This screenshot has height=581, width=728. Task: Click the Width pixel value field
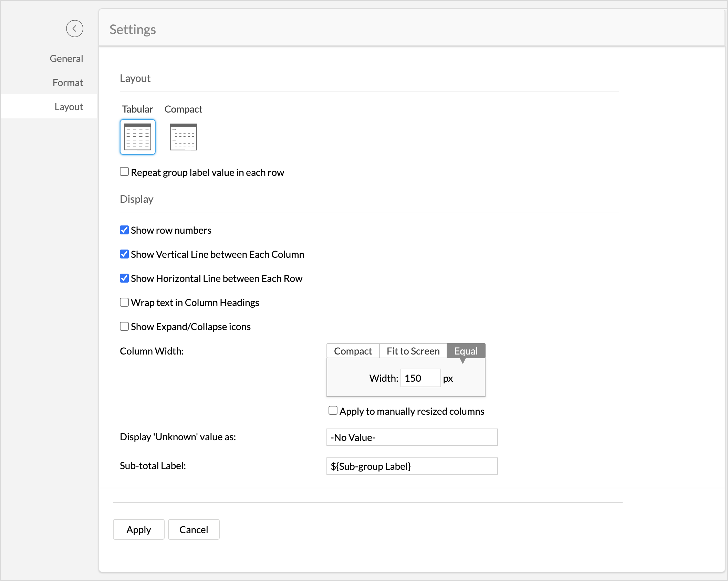[420, 378]
